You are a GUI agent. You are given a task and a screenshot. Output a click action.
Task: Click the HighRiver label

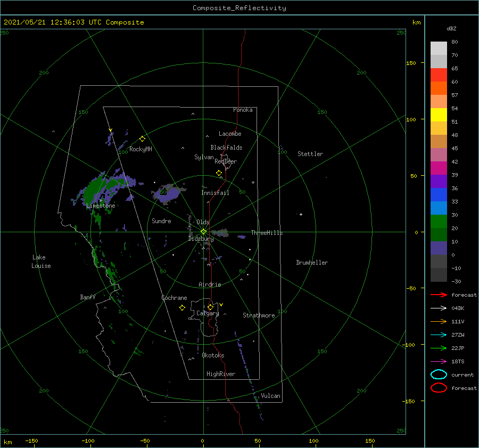[x=221, y=374]
